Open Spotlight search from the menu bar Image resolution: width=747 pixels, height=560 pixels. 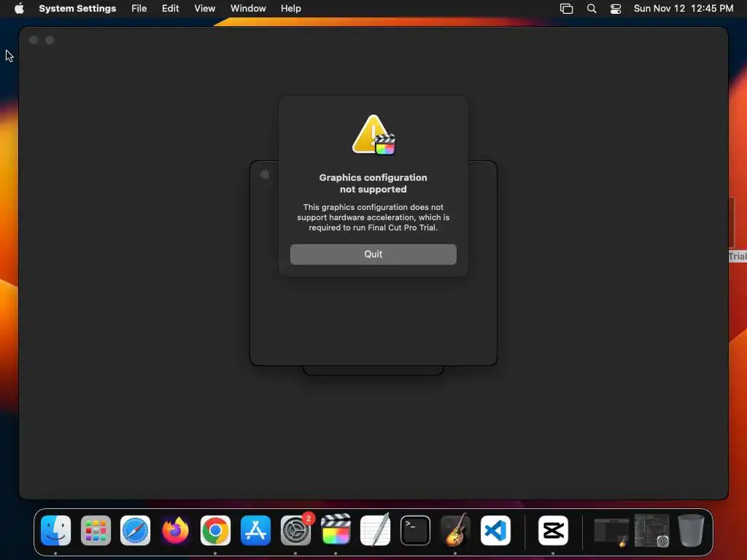(x=591, y=9)
